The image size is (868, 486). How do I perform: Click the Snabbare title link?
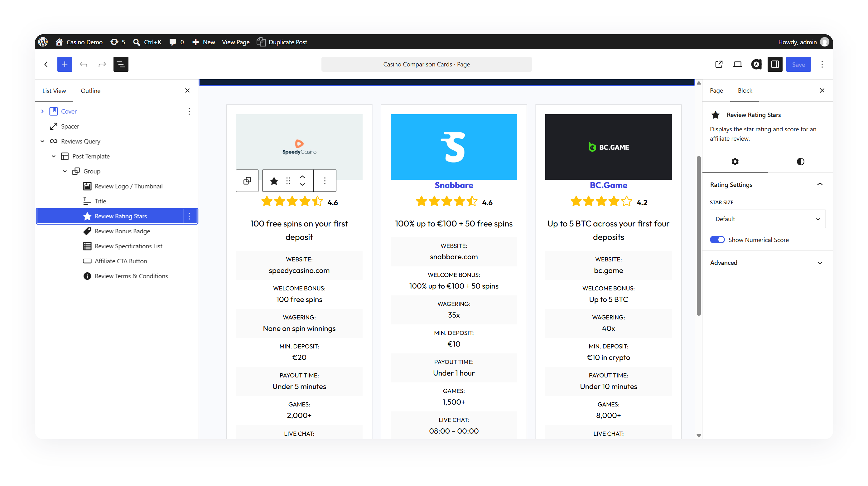(454, 185)
